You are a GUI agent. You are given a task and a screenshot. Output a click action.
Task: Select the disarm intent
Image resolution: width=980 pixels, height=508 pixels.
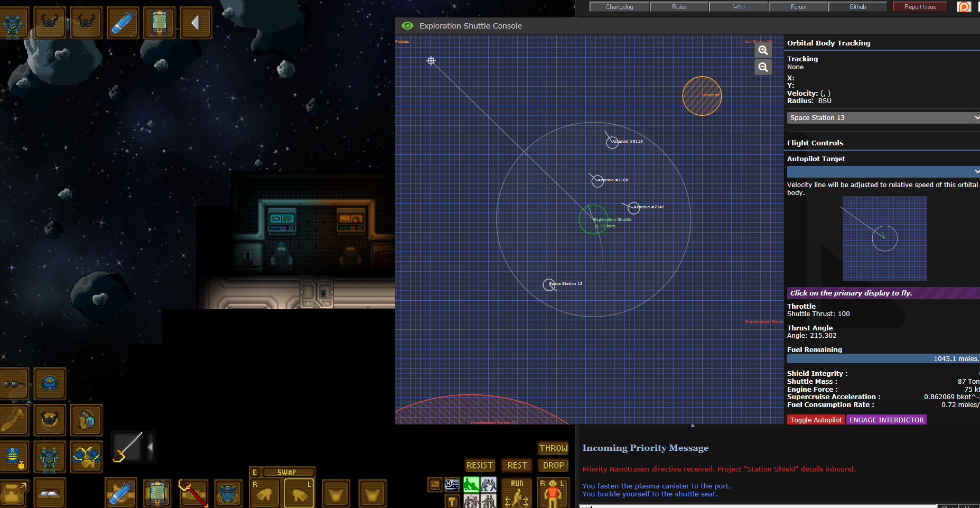pos(489,485)
